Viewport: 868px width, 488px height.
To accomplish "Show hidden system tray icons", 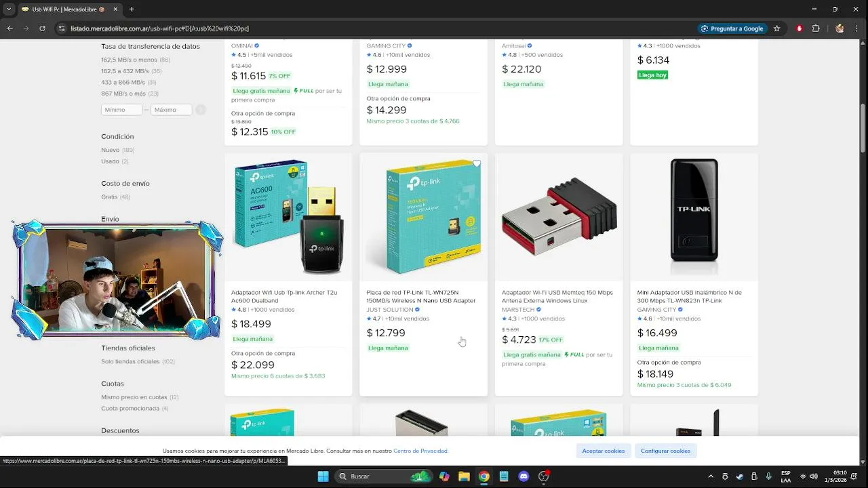I will point(711,476).
